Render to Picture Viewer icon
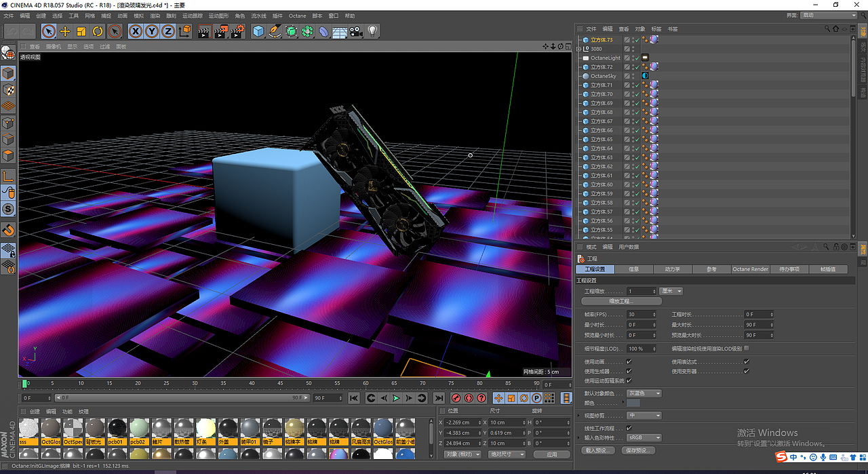 (221, 31)
